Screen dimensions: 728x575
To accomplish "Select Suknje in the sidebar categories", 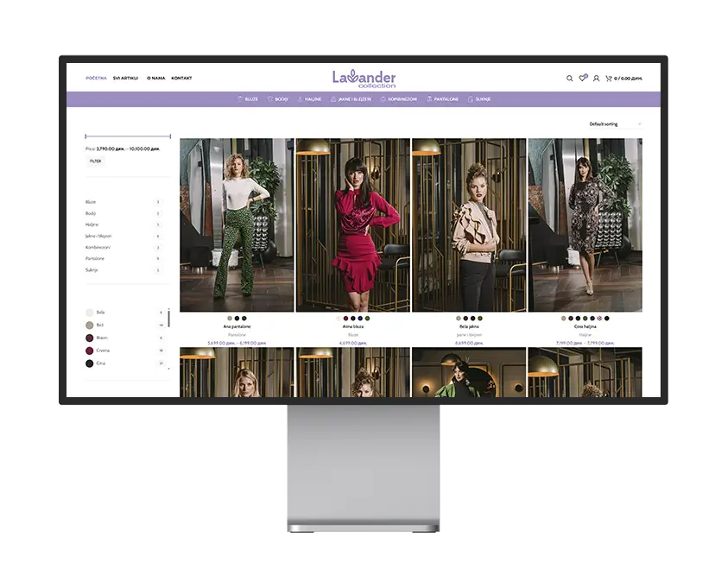I will 92,269.
